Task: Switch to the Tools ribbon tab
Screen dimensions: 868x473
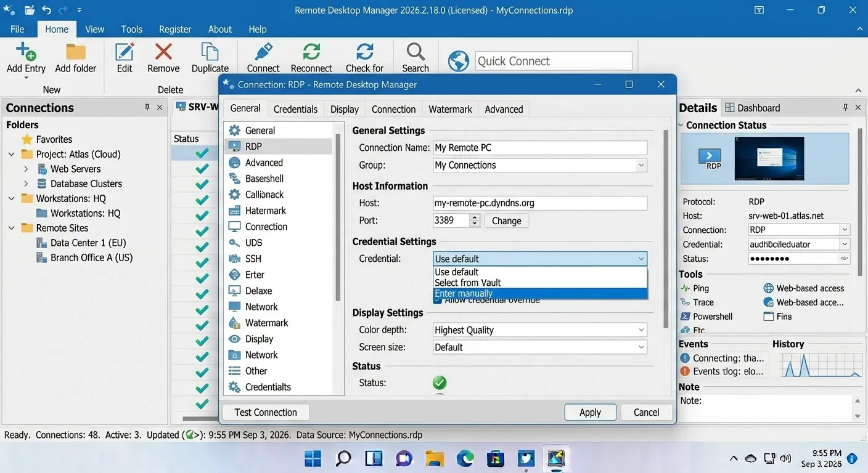Action: [131, 29]
